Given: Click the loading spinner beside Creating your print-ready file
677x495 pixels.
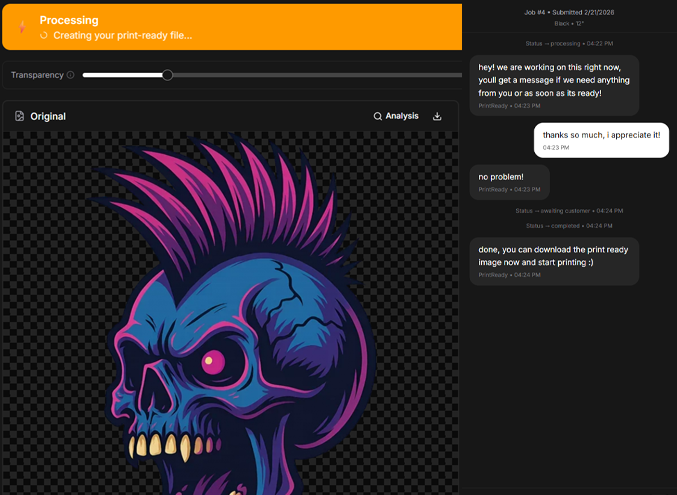Looking at the screenshot, I should 44,36.
